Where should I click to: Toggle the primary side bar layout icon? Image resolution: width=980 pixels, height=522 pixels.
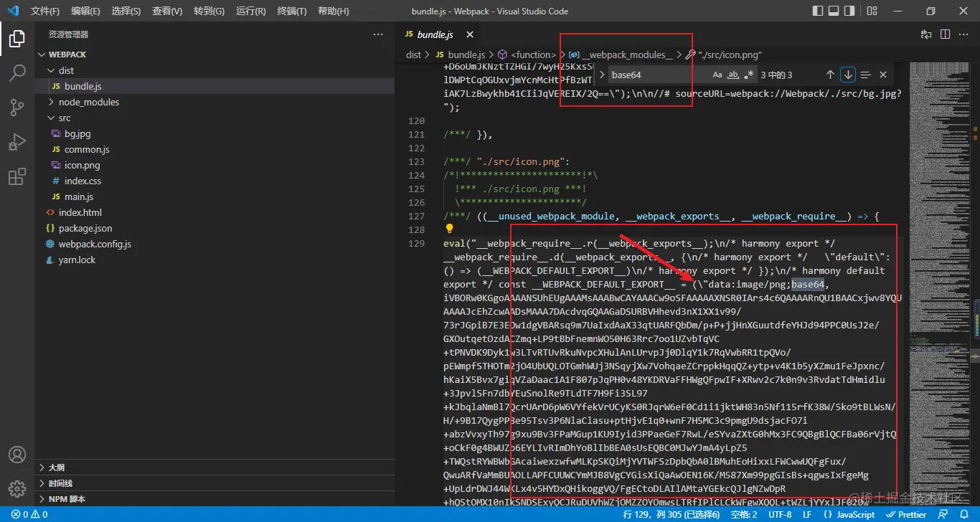818,11
